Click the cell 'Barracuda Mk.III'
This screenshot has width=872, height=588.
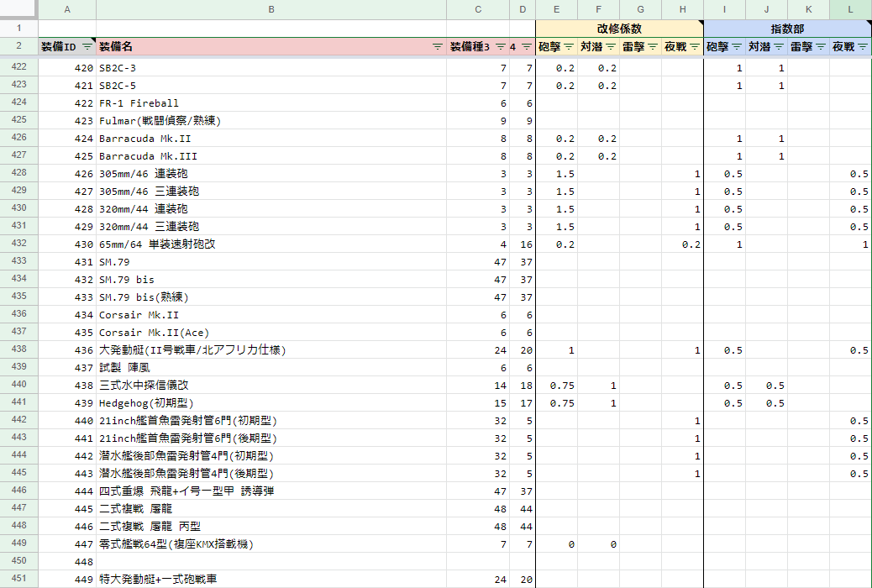pyautogui.click(x=271, y=156)
